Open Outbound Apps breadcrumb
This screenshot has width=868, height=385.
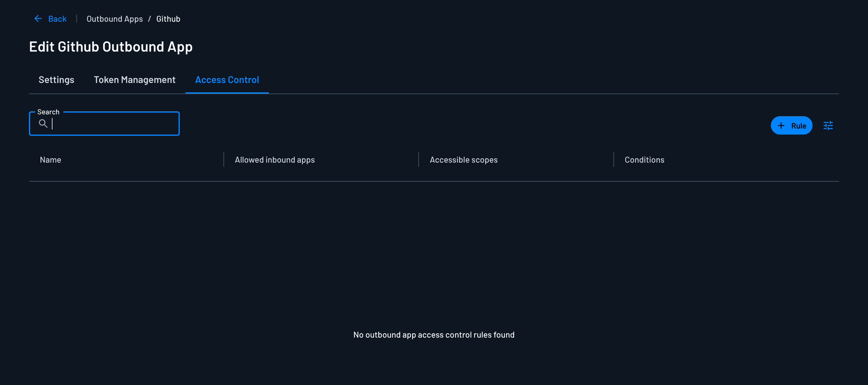115,19
